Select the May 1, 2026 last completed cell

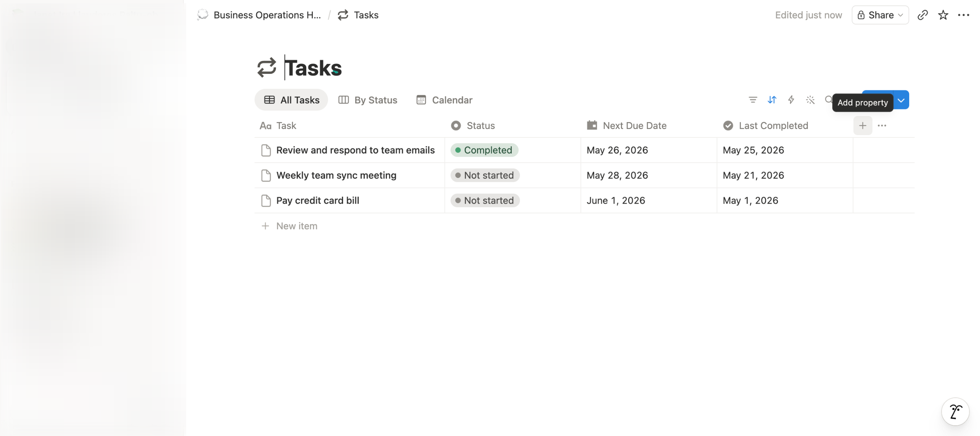coord(785,201)
